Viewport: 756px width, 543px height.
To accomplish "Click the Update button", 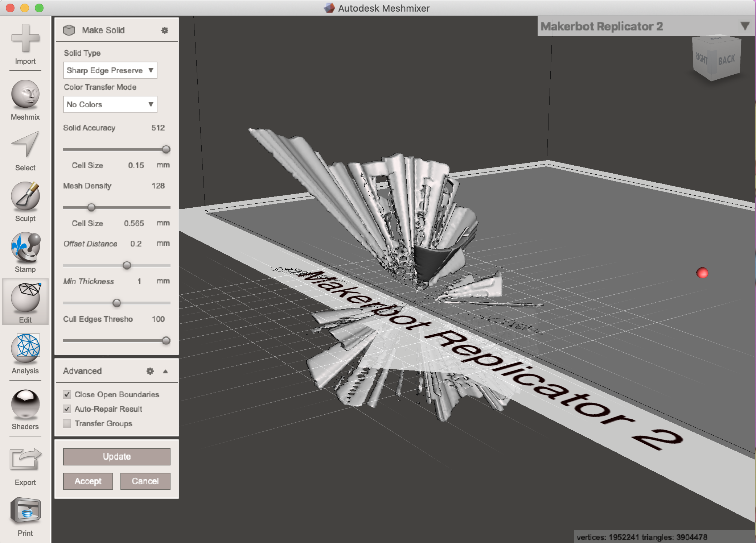I will (x=117, y=457).
